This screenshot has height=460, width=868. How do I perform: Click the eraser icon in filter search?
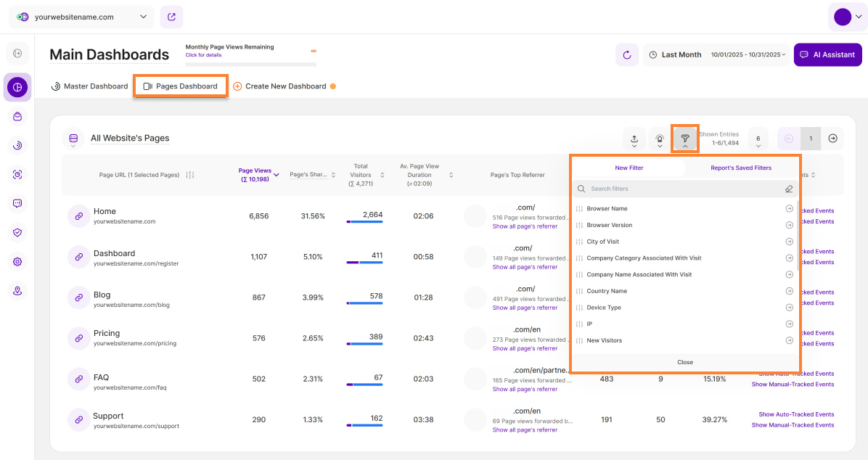coord(789,189)
